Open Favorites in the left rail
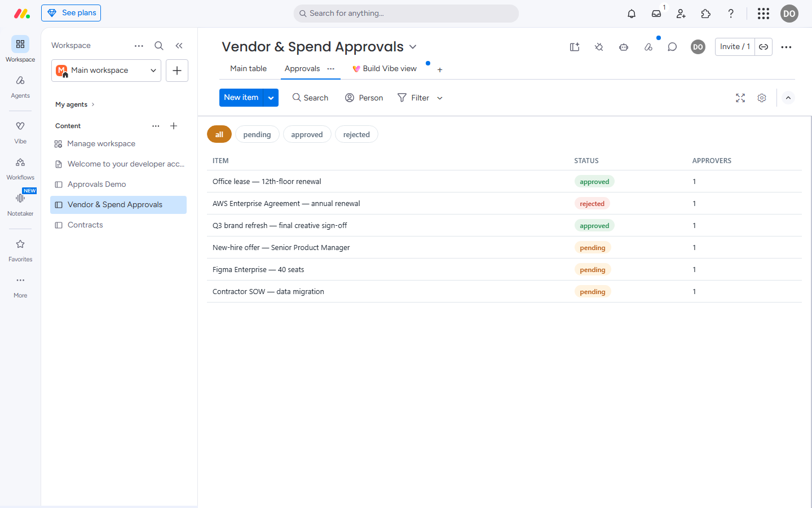 tap(20, 250)
